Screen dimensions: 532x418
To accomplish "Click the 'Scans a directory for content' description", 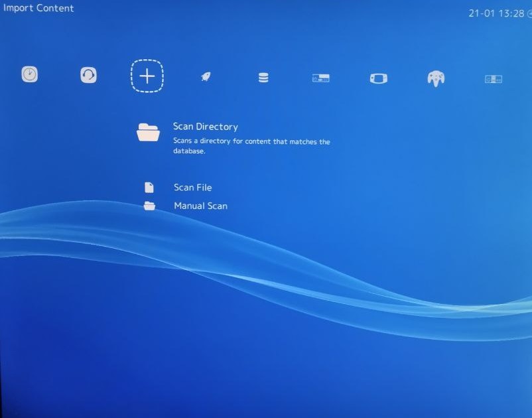I will [251, 146].
